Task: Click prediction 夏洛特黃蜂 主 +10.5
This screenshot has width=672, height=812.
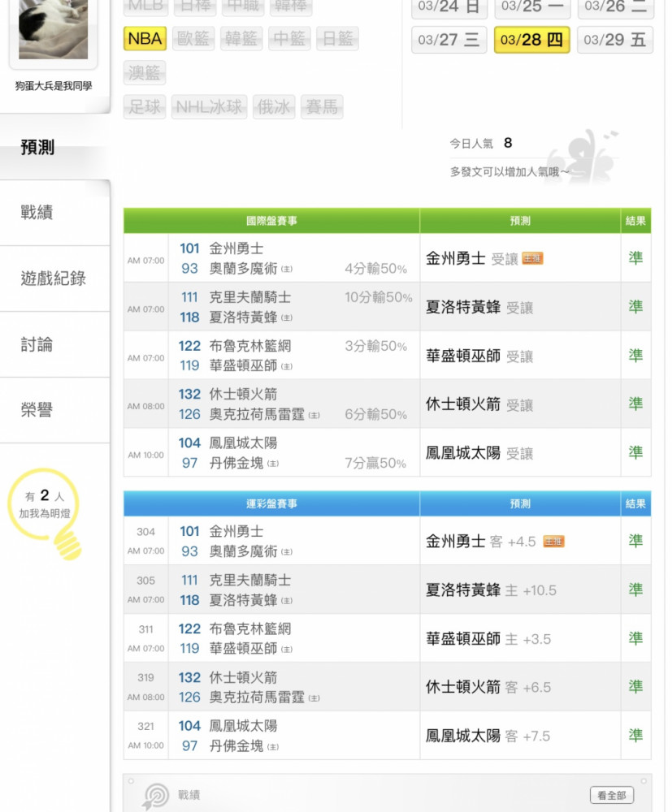Action: tap(491, 590)
